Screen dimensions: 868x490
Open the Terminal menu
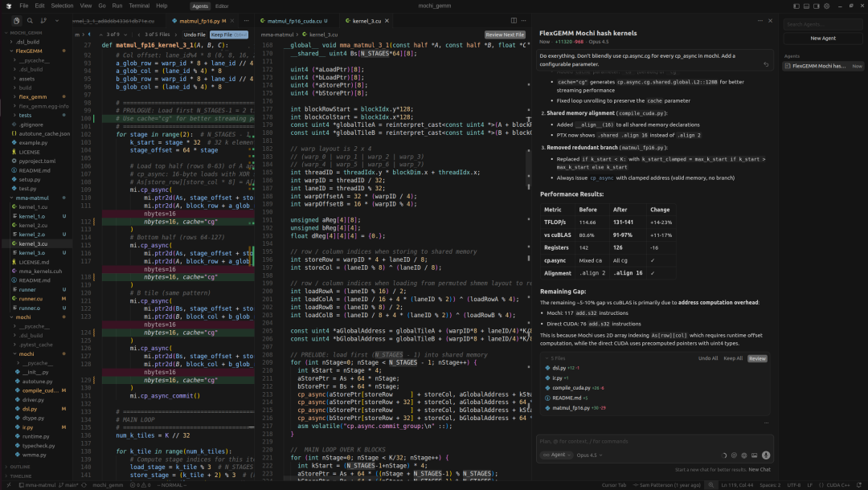pyautogui.click(x=138, y=6)
